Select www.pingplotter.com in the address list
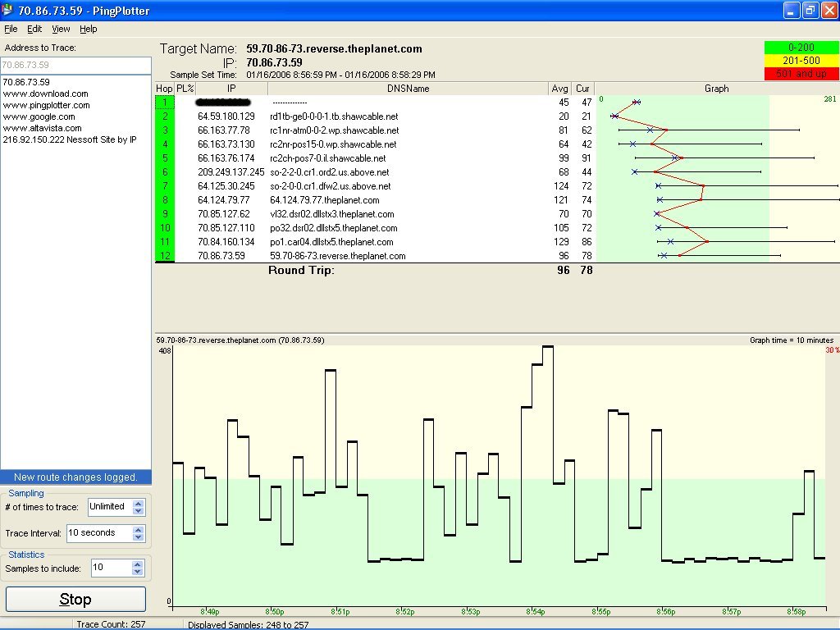 pyautogui.click(x=46, y=105)
